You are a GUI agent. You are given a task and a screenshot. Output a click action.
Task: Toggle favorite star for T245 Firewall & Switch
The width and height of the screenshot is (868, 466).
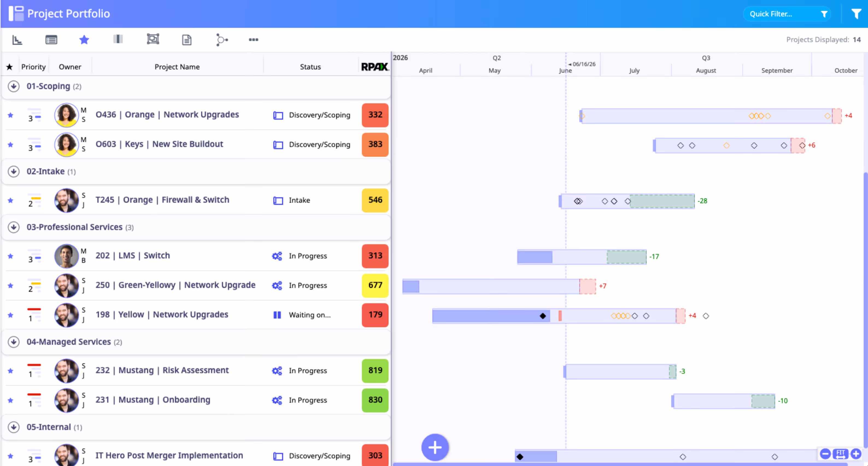click(x=10, y=200)
